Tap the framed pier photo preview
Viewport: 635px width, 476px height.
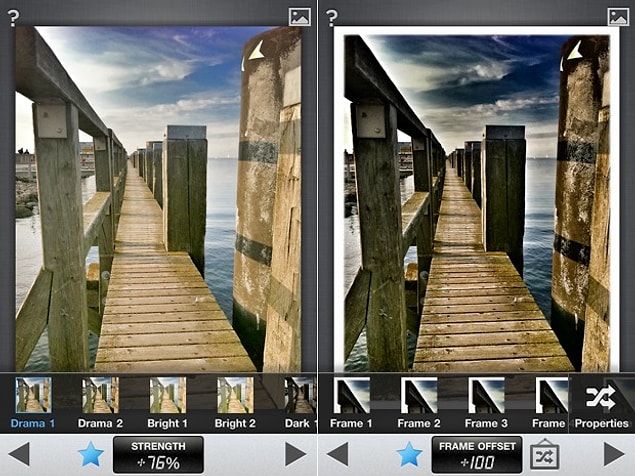tap(477, 199)
